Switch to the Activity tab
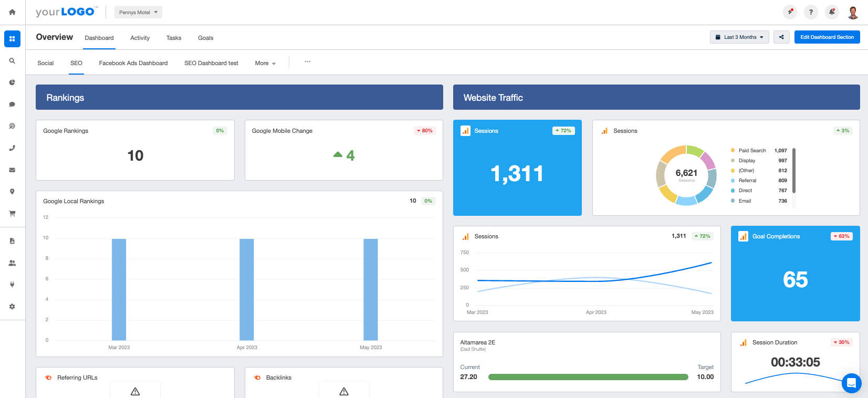This screenshot has height=398, width=868. pos(140,38)
